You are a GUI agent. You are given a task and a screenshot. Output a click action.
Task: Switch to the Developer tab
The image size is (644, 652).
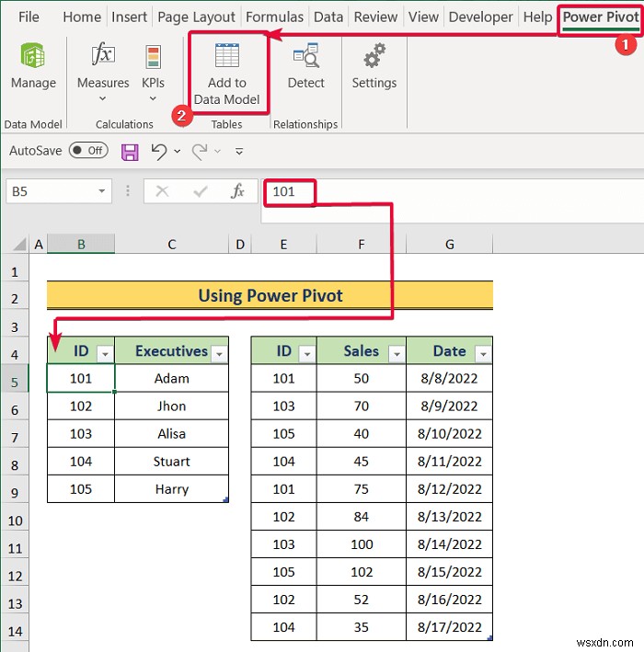(480, 17)
